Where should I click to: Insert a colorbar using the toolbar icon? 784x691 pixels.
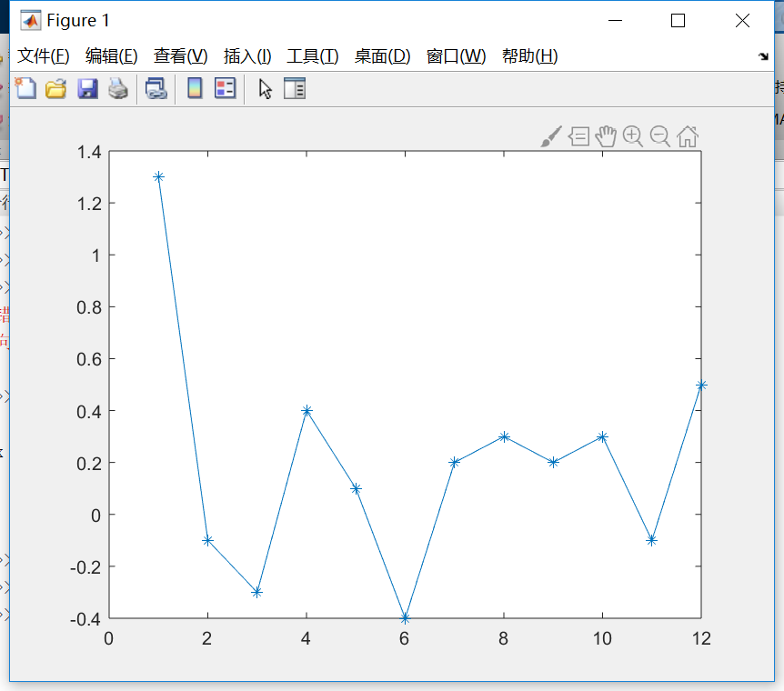tap(195, 88)
